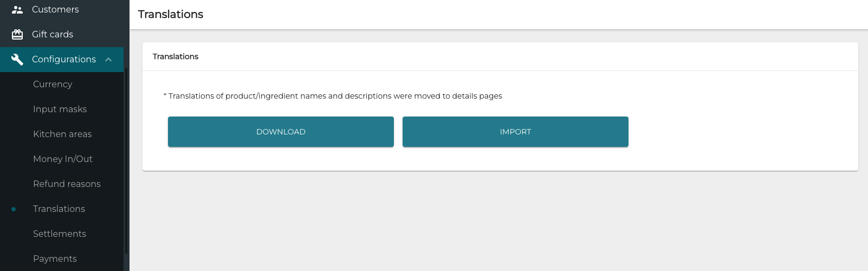Open the Customers menu label
Image resolution: width=868 pixels, height=271 pixels.
[55, 10]
